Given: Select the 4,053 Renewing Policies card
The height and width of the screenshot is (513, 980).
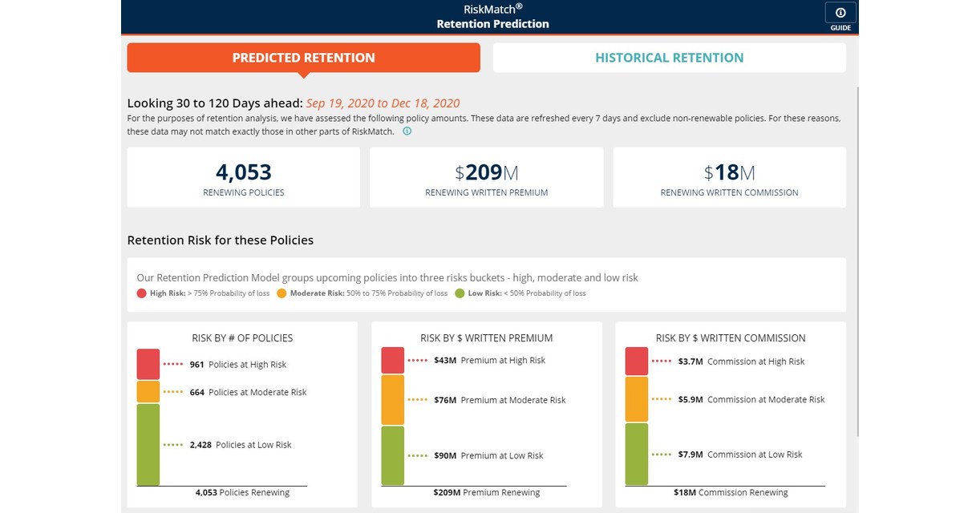Looking at the screenshot, I should point(243,177).
